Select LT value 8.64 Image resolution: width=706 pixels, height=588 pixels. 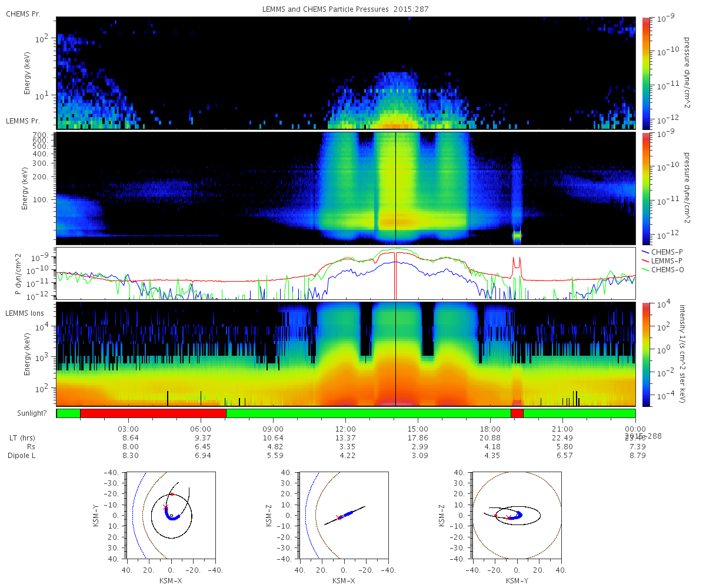(x=131, y=437)
